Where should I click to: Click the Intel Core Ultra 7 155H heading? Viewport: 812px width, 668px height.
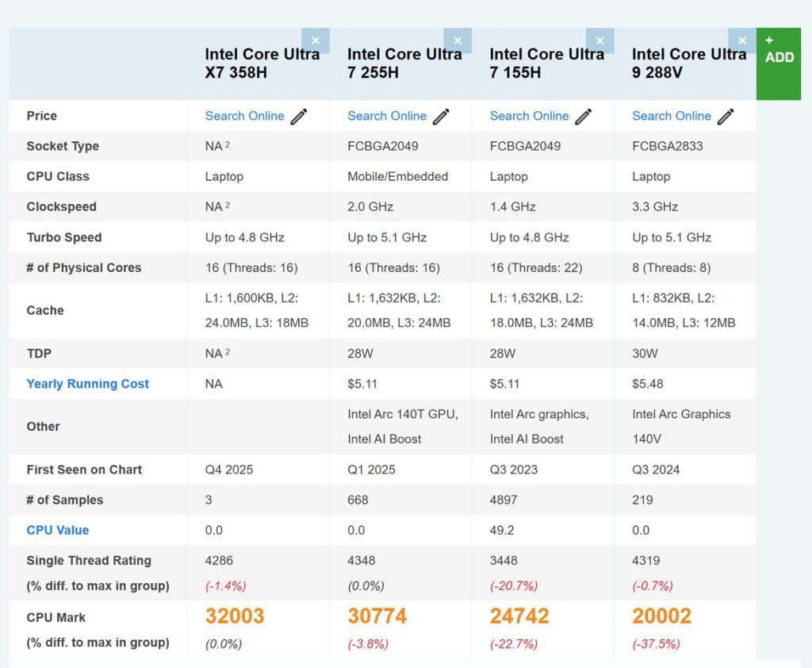click(x=546, y=63)
